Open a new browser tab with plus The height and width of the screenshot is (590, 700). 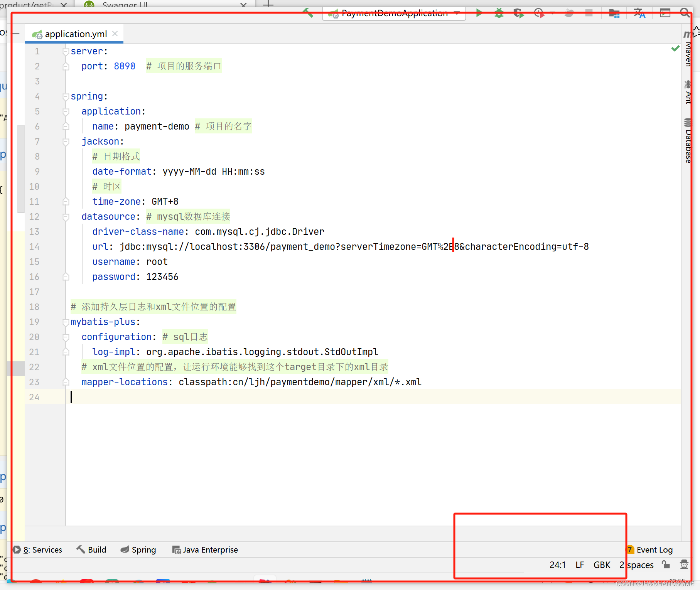click(x=268, y=5)
